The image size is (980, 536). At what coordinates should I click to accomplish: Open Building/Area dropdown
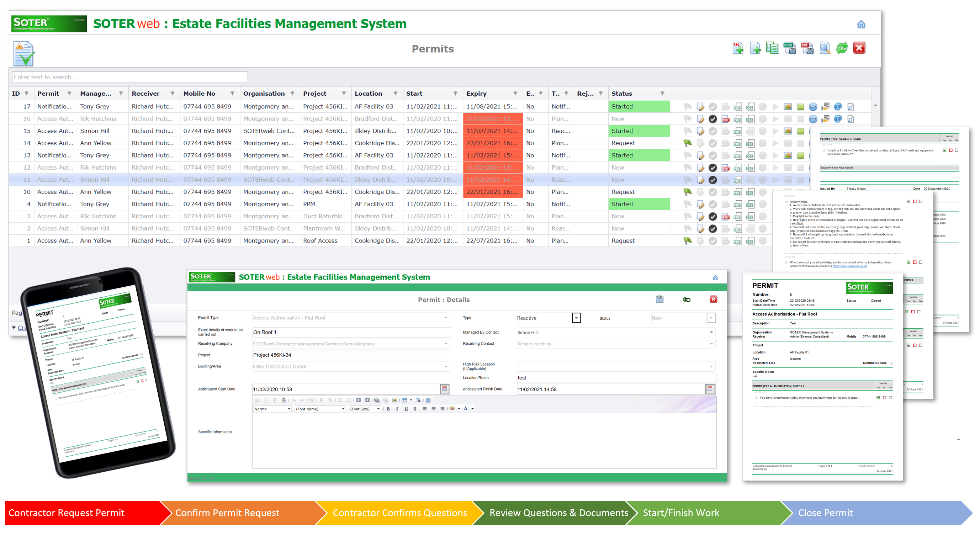point(446,366)
